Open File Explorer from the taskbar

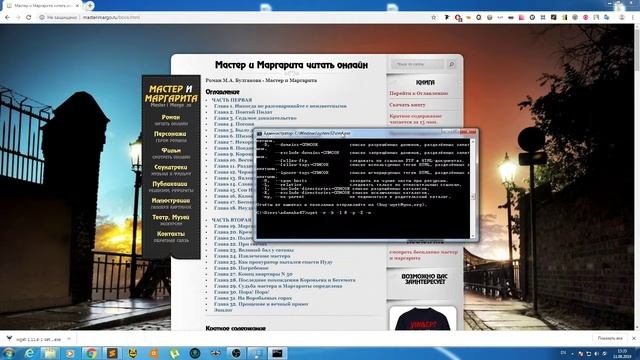tap(50, 353)
